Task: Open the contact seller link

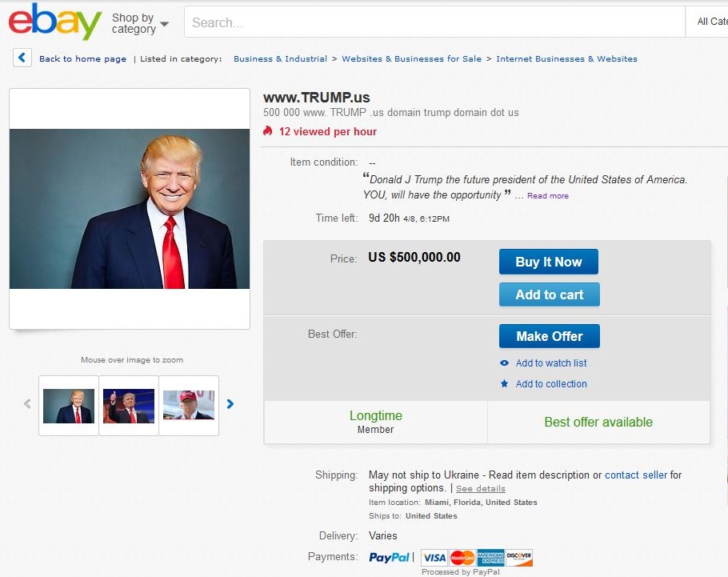Action: point(636,475)
